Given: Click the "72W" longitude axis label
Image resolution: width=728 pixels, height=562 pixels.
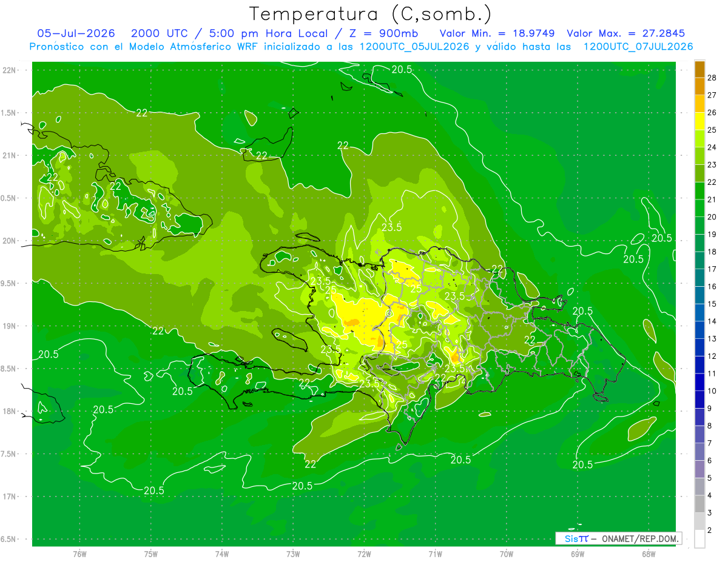Looking at the screenshot, I should click(364, 554).
